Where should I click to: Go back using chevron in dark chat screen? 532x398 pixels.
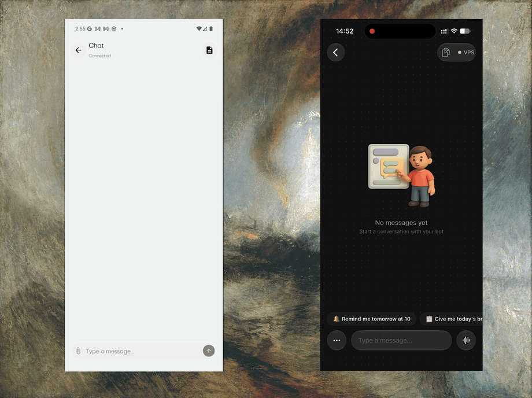click(x=336, y=52)
